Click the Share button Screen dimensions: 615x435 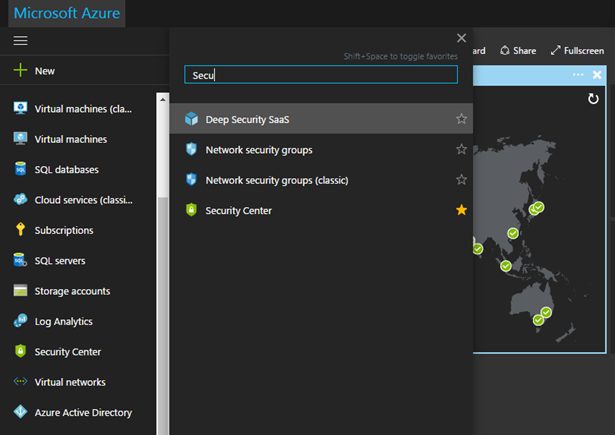coord(518,51)
